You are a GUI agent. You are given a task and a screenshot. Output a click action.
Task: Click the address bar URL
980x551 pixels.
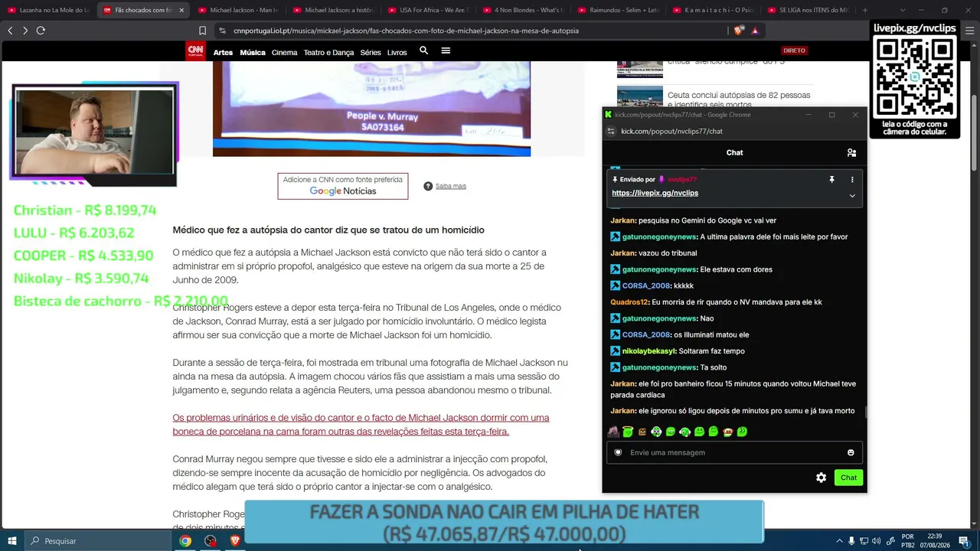click(x=406, y=31)
